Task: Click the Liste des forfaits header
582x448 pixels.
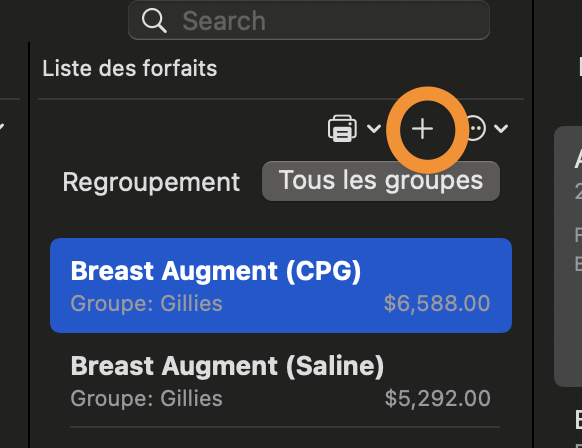Action: 130,68
